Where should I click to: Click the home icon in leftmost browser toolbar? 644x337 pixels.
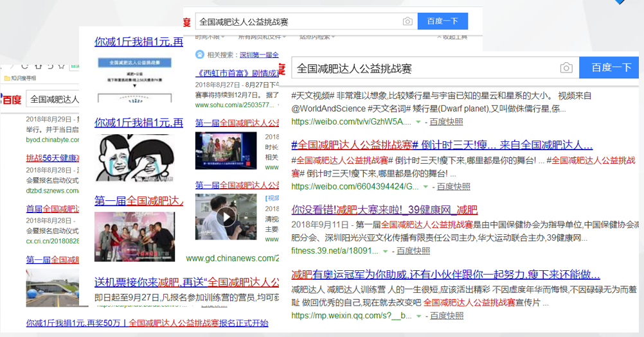(38, 65)
